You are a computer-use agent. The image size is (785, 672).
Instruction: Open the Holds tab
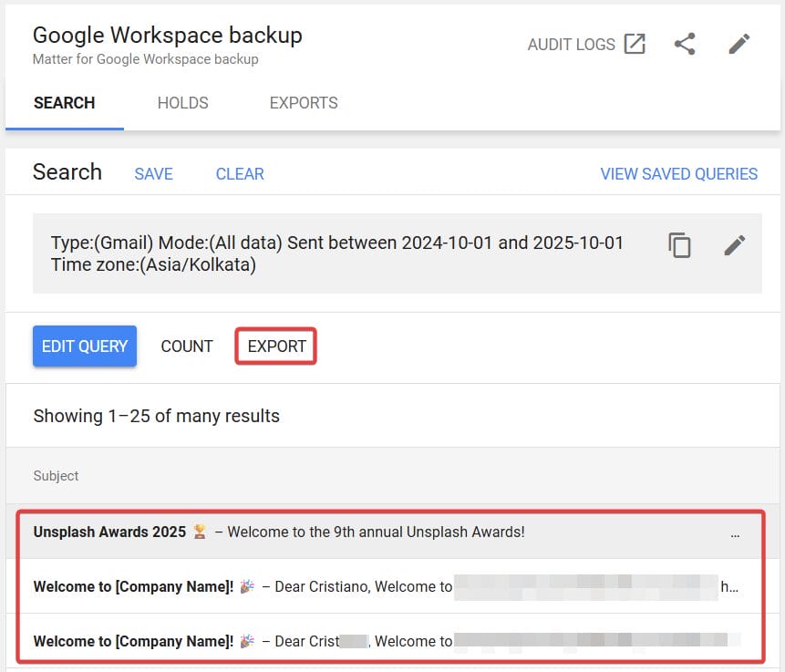tap(182, 103)
